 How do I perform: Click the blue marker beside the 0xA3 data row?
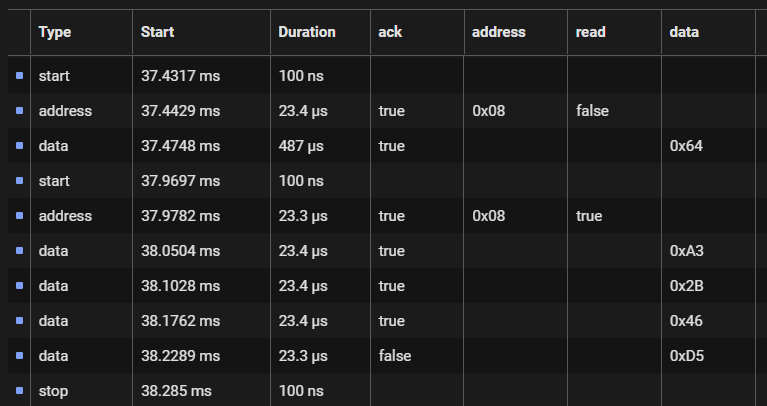[x=18, y=251]
